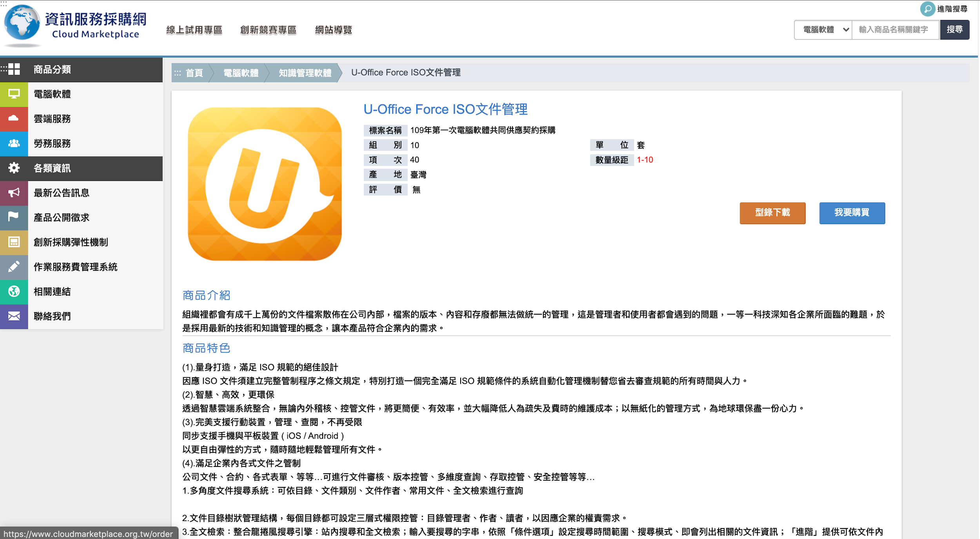Select 勞務服務 in the sidebar

(52, 143)
